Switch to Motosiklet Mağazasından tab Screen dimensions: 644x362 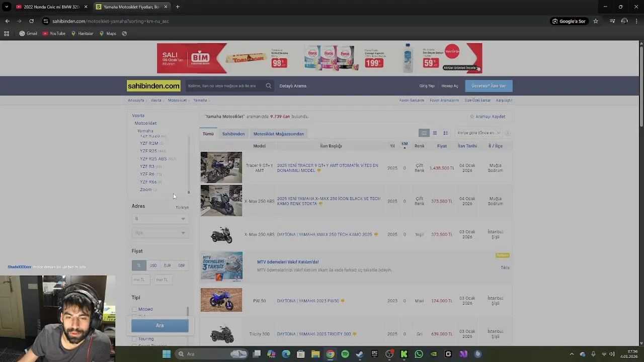coord(279,134)
